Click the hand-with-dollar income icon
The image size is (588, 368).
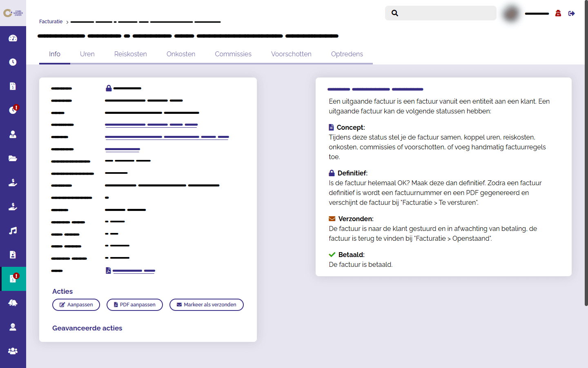[13, 182]
